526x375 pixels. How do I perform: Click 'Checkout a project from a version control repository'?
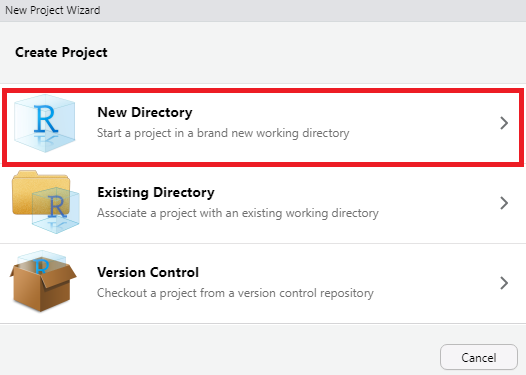coord(235,293)
